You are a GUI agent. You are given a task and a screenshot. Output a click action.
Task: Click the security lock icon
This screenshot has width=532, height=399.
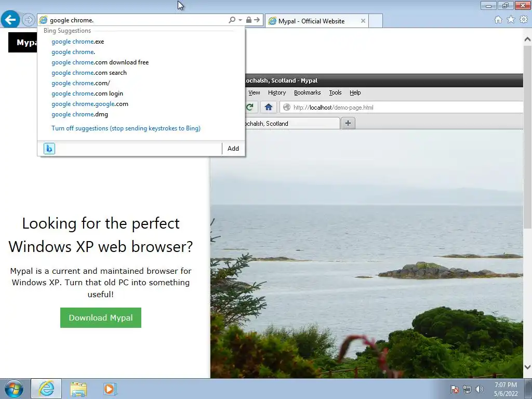249,20
